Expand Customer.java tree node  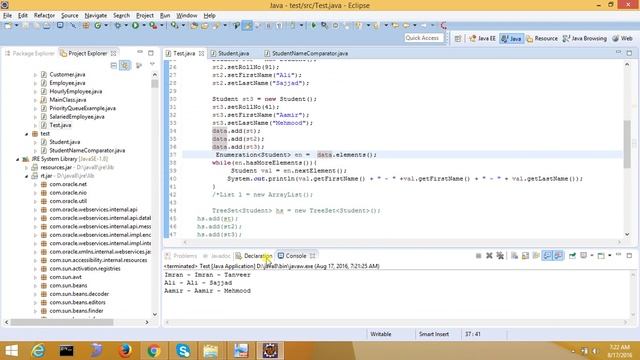tap(35, 75)
